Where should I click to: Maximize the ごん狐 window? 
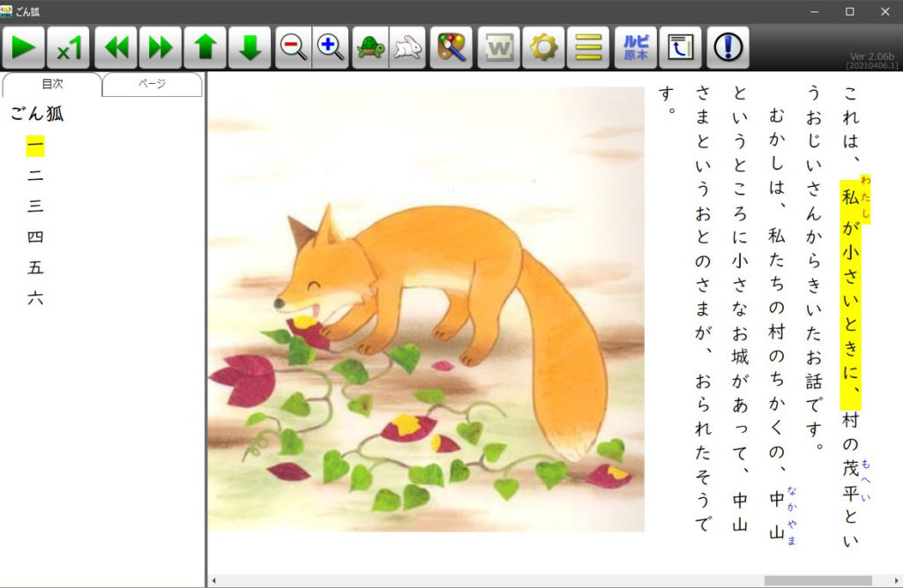click(849, 11)
